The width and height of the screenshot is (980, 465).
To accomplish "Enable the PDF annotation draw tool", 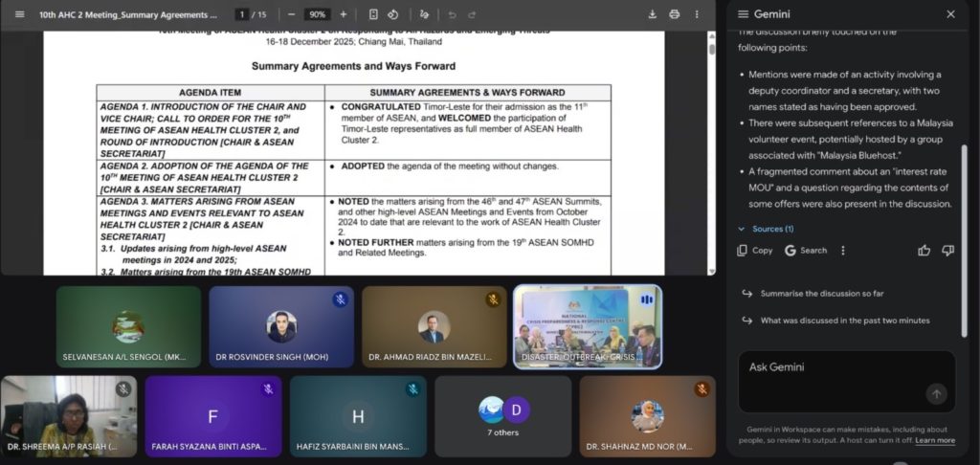I will coord(425,14).
